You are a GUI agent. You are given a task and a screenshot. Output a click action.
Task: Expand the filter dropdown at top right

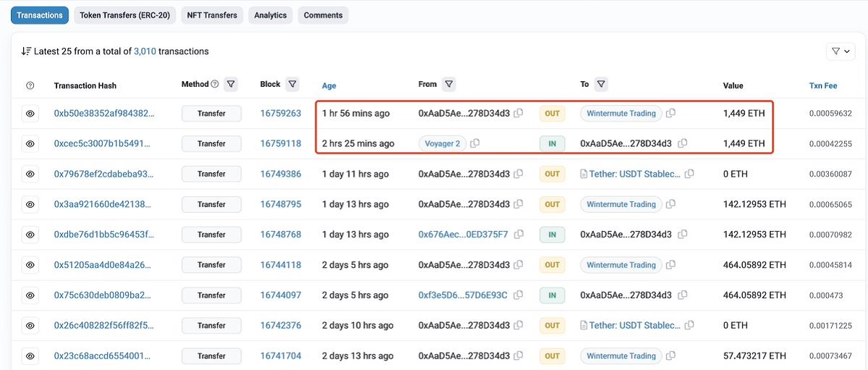pos(841,51)
